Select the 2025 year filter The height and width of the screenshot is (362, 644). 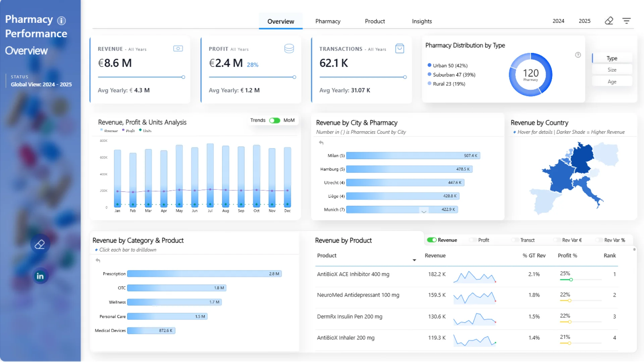click(x=584, y=21)
